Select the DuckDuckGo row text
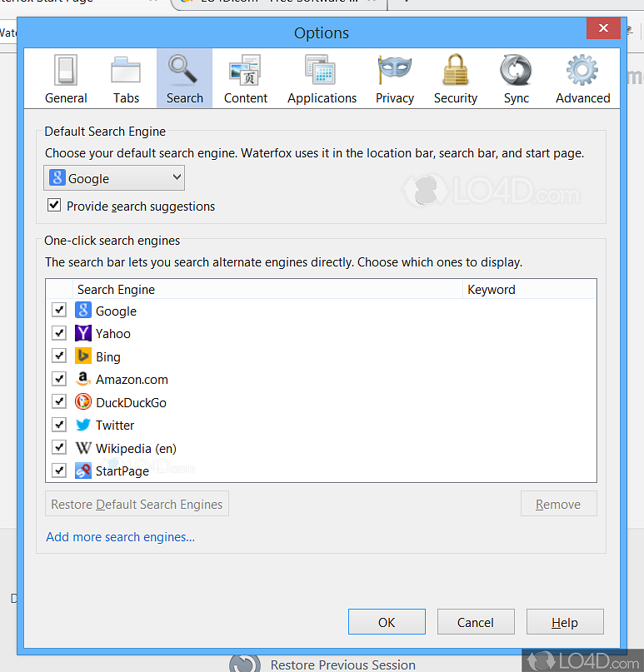Viewport: 644px width, 672px height. (131, 402)
